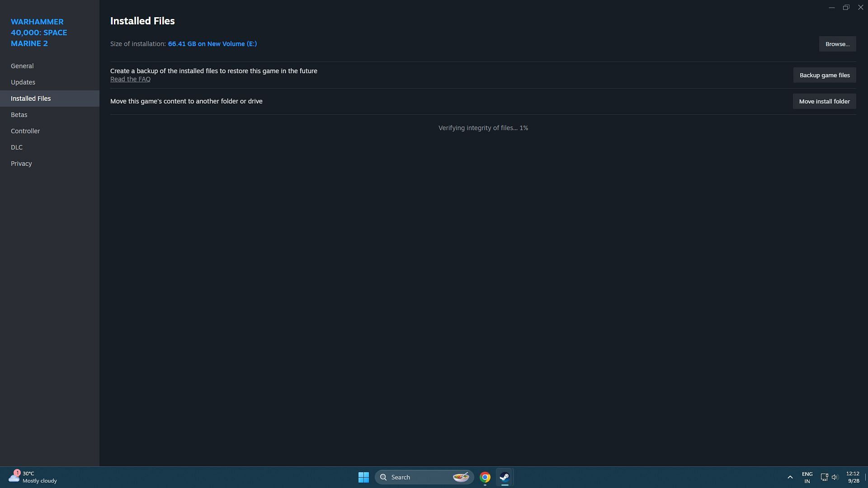Click the Steam icon in taskbar

click(505, 477)
